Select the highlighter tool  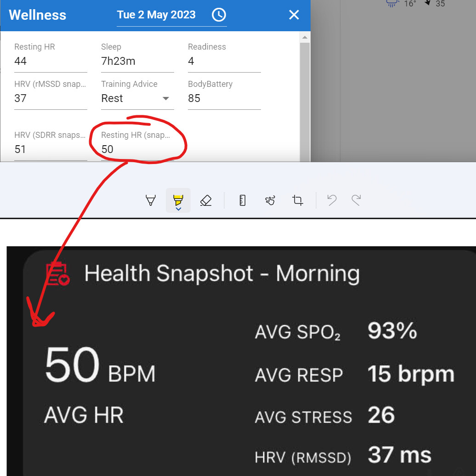point(178,198)
